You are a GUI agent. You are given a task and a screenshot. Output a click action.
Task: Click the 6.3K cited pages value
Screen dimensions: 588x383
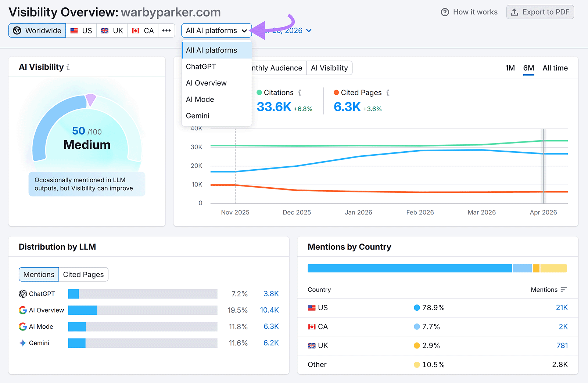347,107
